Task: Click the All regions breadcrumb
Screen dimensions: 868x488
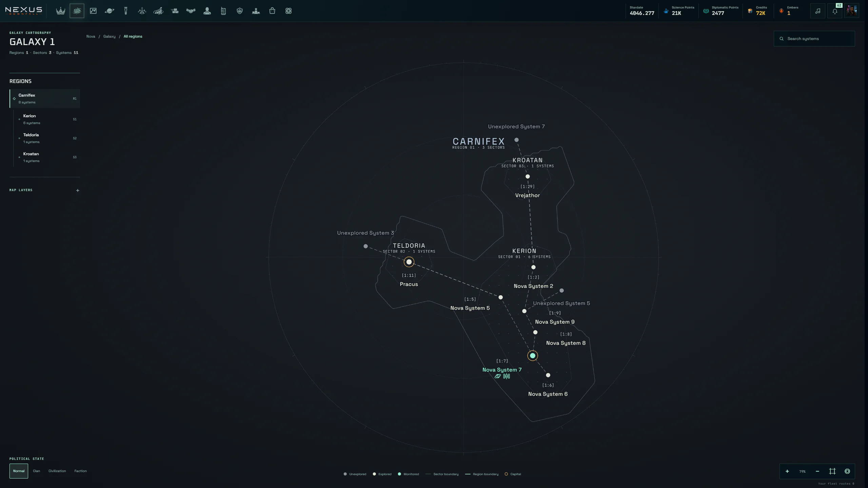Action: tap(133, 36)
